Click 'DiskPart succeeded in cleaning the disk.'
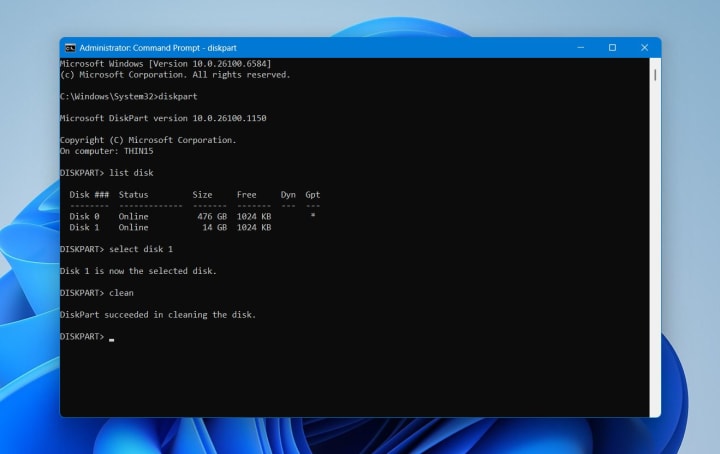 pyautogui.click(x=158, y=315)
